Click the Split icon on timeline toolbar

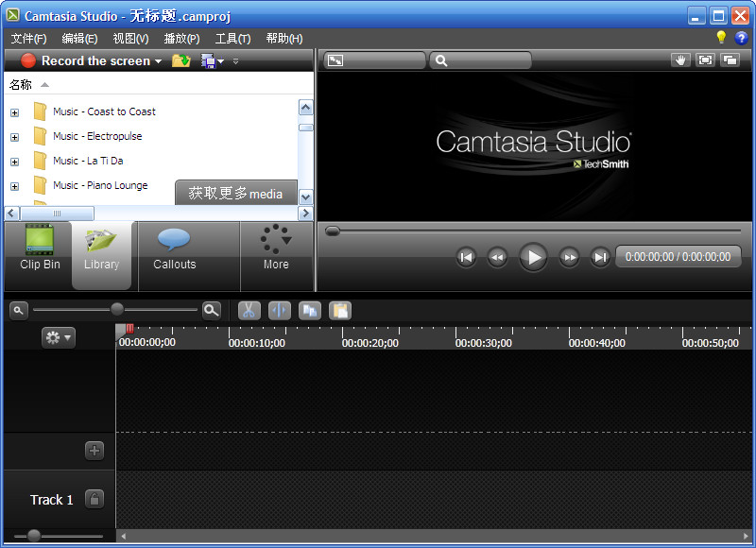[280, 311]
